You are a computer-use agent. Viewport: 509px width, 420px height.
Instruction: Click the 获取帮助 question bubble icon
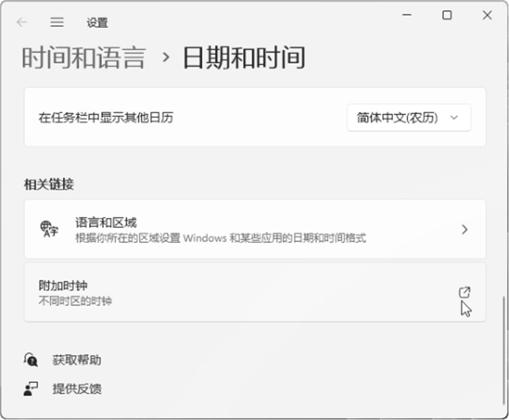[x=30, y=360]
